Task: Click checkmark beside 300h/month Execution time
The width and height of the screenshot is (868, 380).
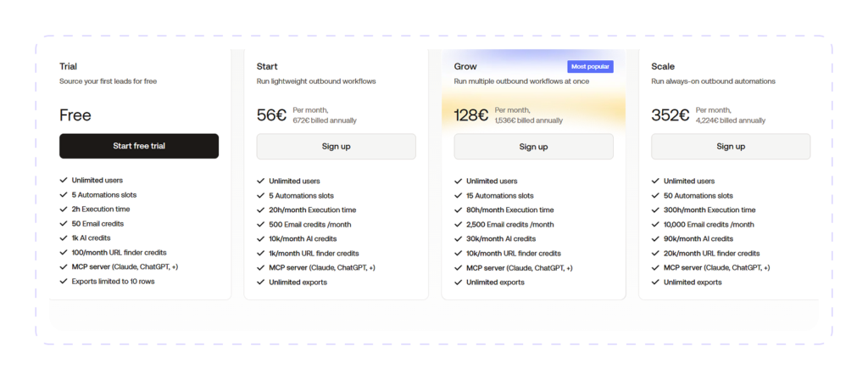Action: click(655, 210)
